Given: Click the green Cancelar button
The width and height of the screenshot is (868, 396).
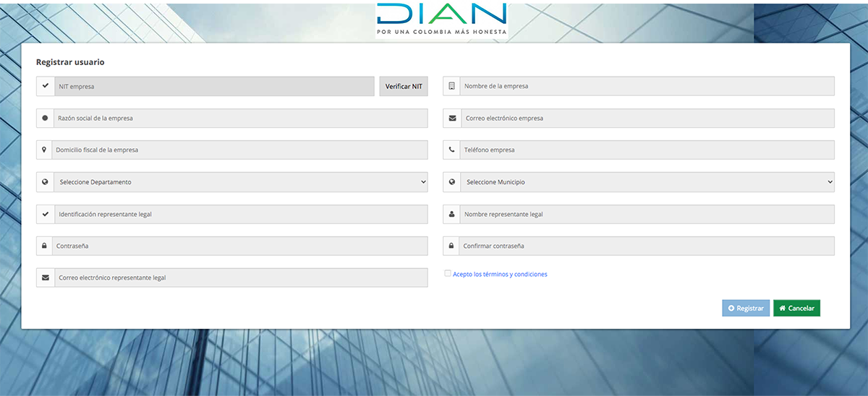Looking at the screenshot, I should 796,308.
